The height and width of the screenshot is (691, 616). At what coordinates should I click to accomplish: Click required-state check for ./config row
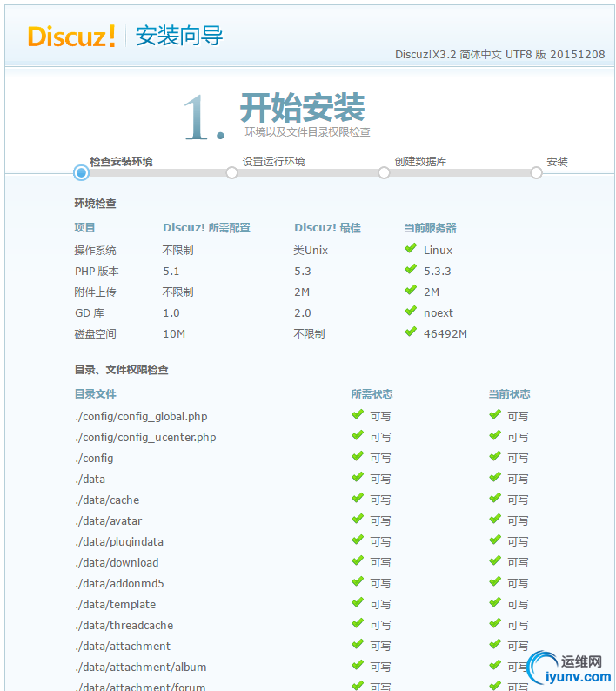pyautogui.click(x=358, y=456)
